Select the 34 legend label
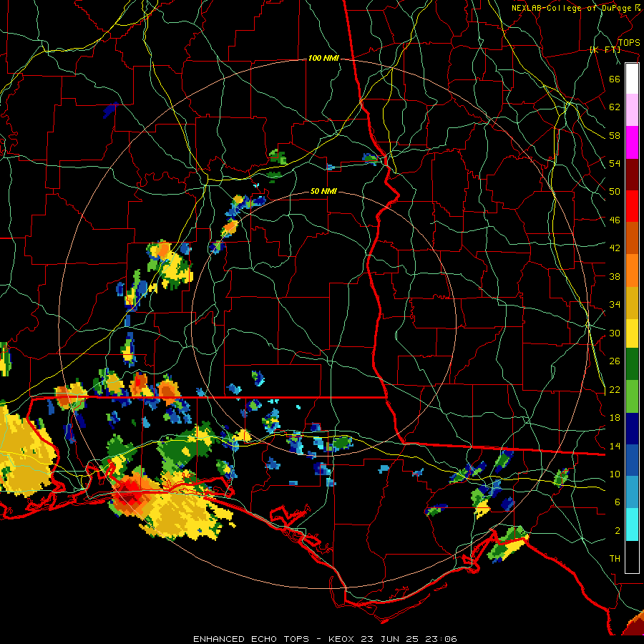The width and height of the screenshot is (644, 644). pyautogui.click(x=615, y=305)
